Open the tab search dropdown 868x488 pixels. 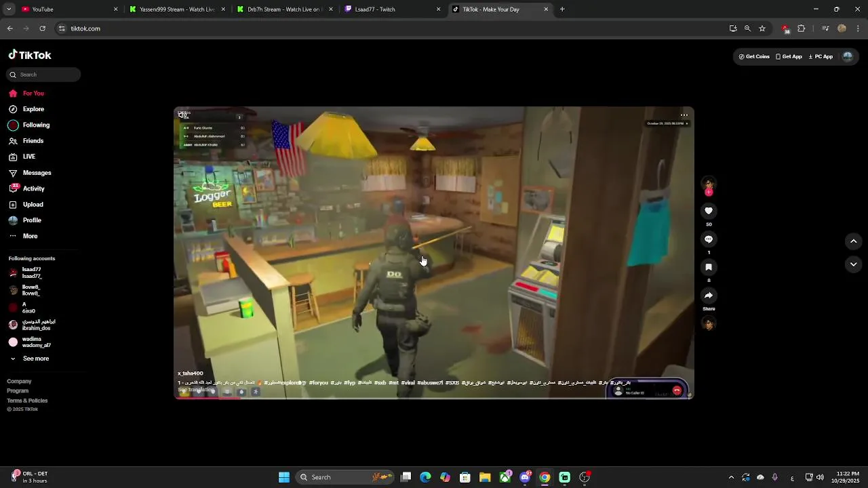8,9
